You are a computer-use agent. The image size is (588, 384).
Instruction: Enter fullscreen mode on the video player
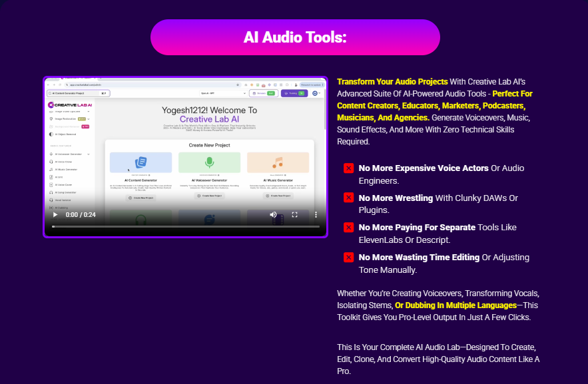pos(295,215)
